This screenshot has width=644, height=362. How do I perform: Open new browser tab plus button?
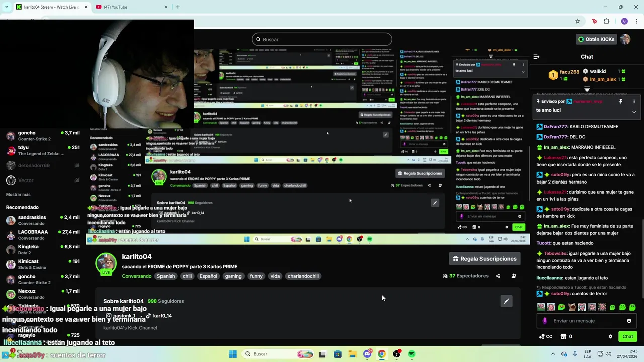(x=178, y=7)
